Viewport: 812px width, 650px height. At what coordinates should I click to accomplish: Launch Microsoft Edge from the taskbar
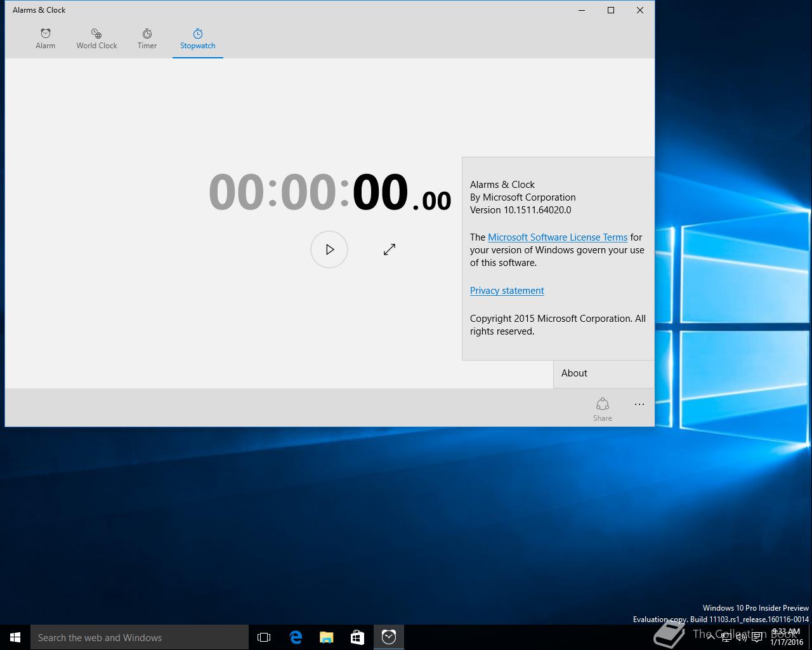click(296, 637)
